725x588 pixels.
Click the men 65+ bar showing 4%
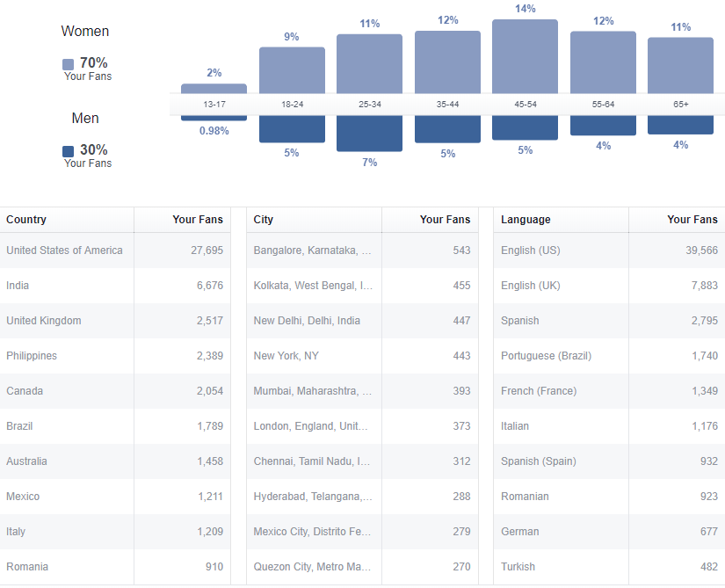[x=680, y=125]
